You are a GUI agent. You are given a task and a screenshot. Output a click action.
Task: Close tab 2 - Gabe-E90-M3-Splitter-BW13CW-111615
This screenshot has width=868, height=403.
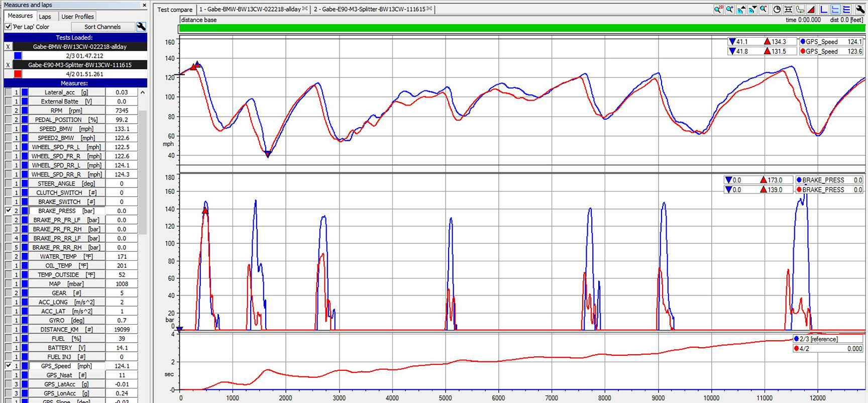[x=429, y=9]
